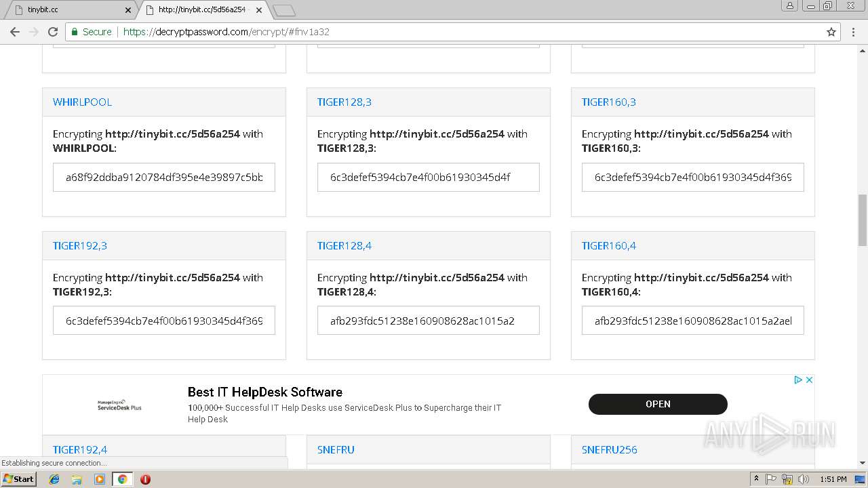
Task: Open the TIGER160,3 link
Action: 608,102
